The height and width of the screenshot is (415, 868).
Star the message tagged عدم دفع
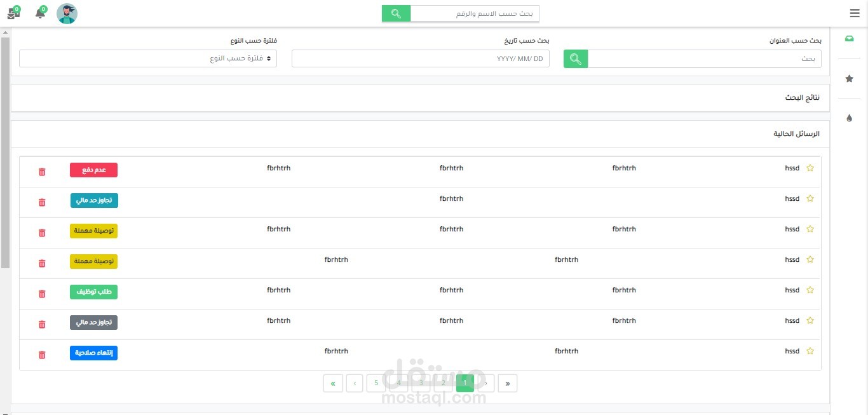810,168
